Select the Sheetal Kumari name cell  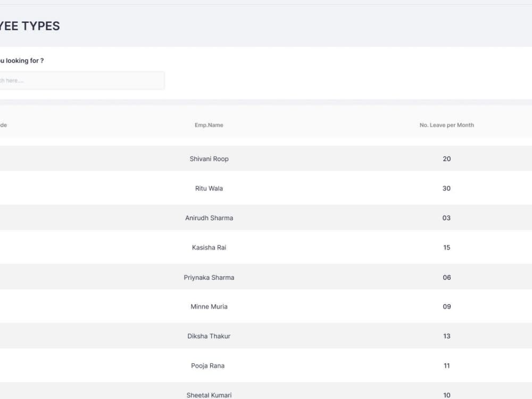coord(209,395)
